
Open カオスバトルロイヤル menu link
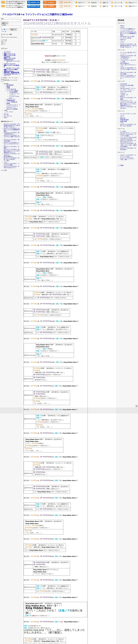click(10, 64)
